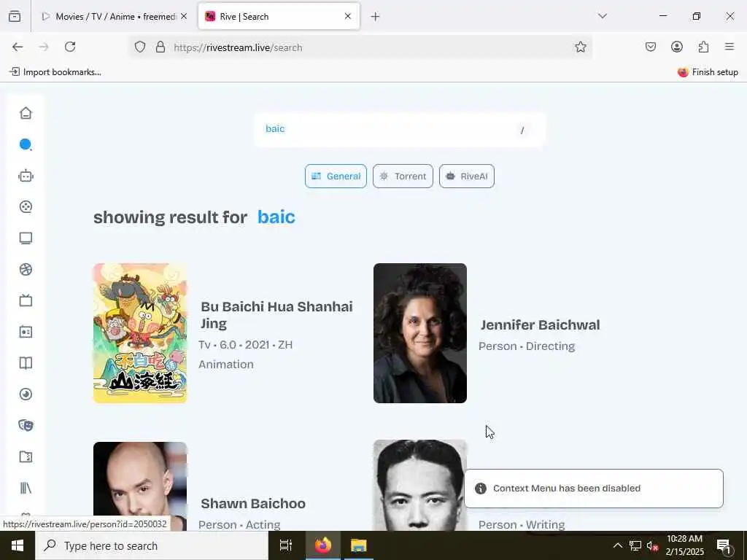Open the Firefox View icon

click(15, 16)
